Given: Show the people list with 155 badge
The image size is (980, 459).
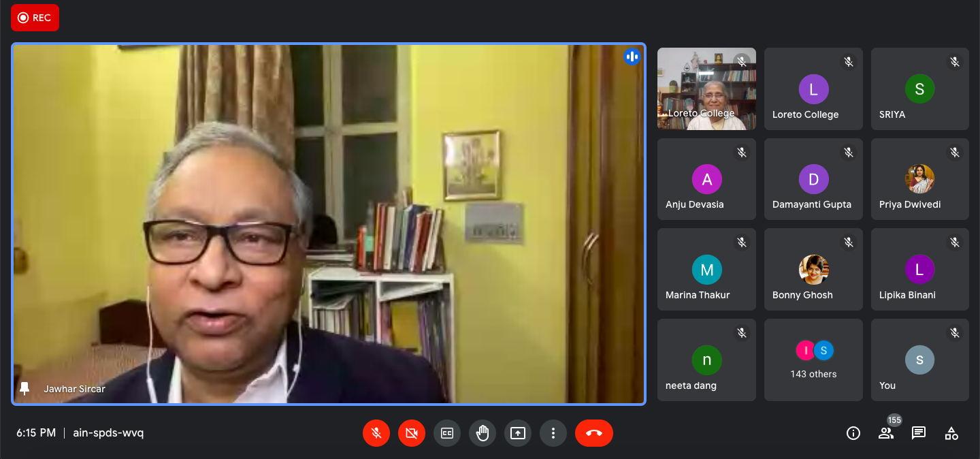Looking at the screenshot, I should (886, 433).
